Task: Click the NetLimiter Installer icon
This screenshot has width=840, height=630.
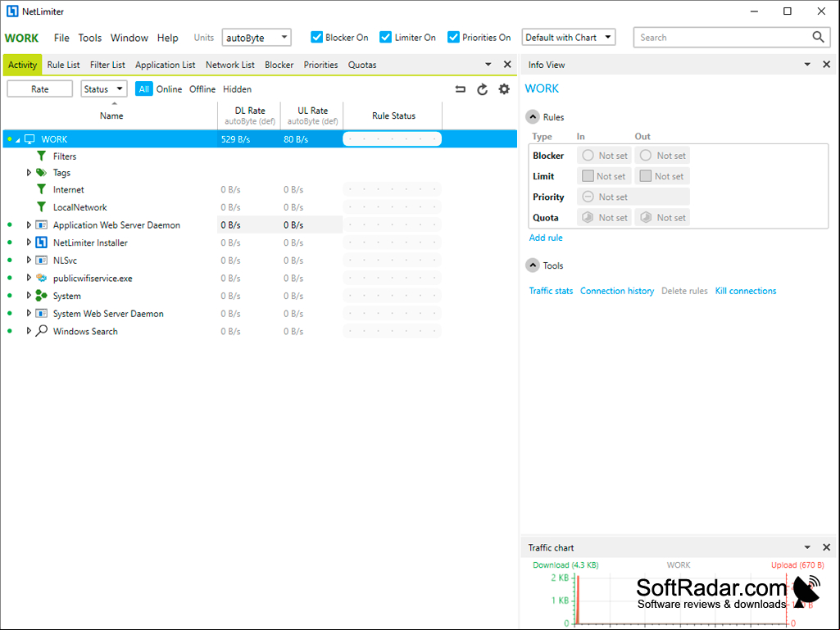Action: click(41, 242)
